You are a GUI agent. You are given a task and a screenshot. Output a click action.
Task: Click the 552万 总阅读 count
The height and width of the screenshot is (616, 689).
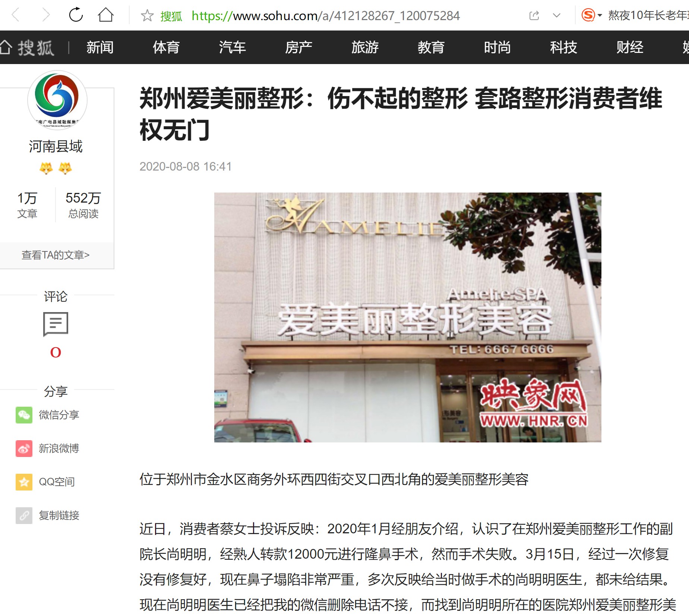click(x=83, y=205)
